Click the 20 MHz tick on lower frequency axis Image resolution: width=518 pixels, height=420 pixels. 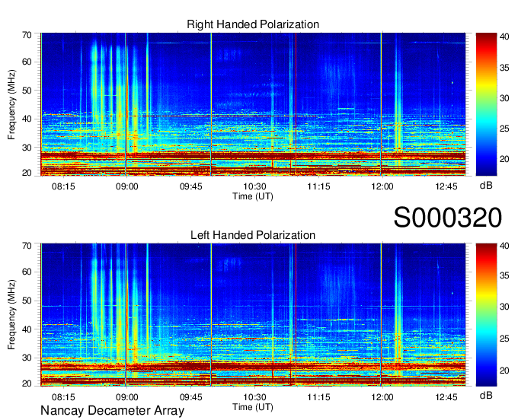27,383
